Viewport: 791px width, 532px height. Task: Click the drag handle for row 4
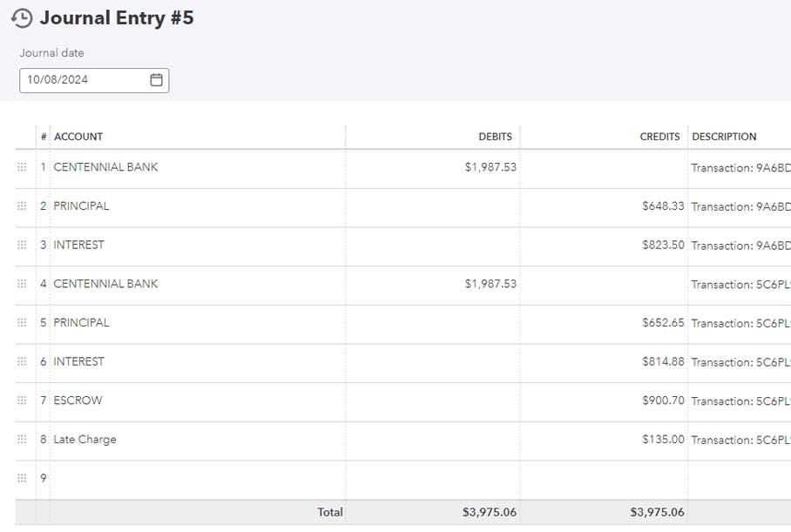pos(23,284)
